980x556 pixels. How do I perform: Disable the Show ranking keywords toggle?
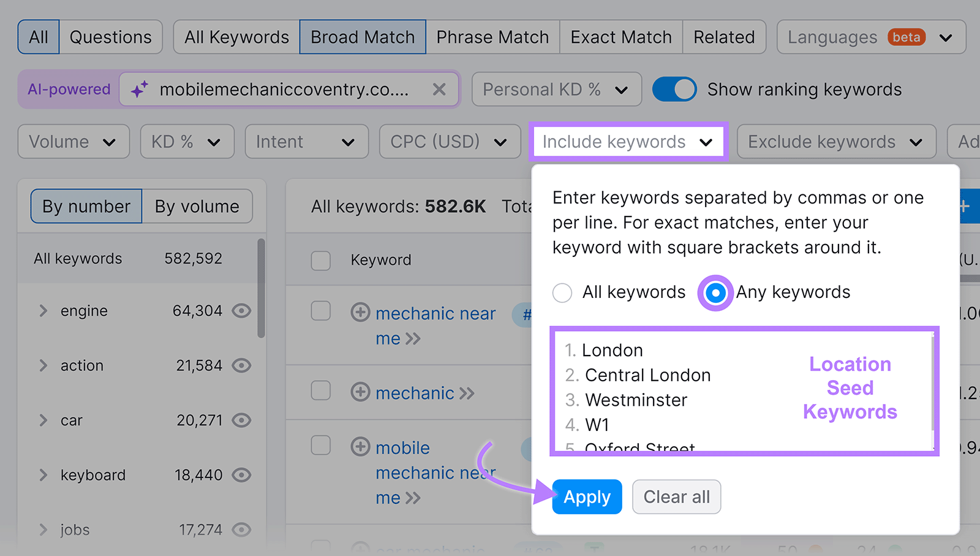coord(674,89)
